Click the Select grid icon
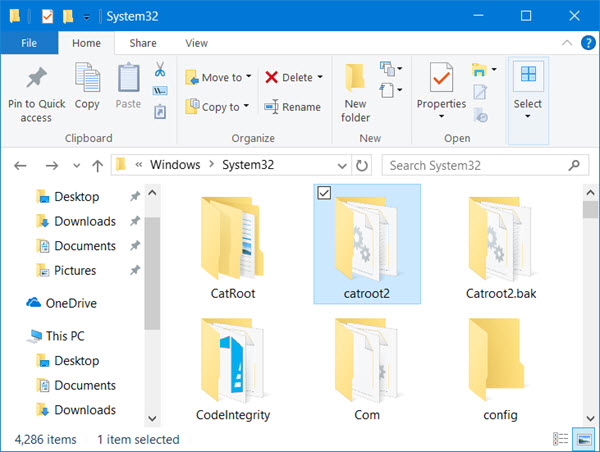Viewport: 600px width, 452px height. (x=528, y=74)
